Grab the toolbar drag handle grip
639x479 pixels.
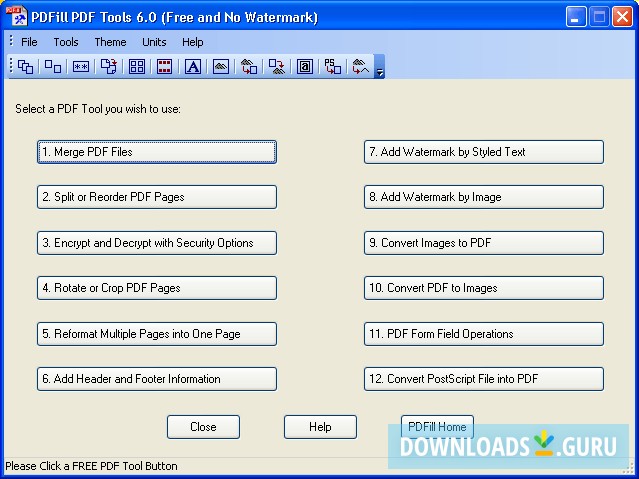(11, 66)
